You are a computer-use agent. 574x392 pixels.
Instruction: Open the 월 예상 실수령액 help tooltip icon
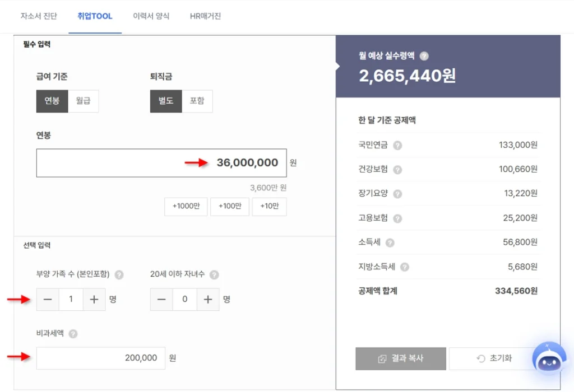click(425, 56)
